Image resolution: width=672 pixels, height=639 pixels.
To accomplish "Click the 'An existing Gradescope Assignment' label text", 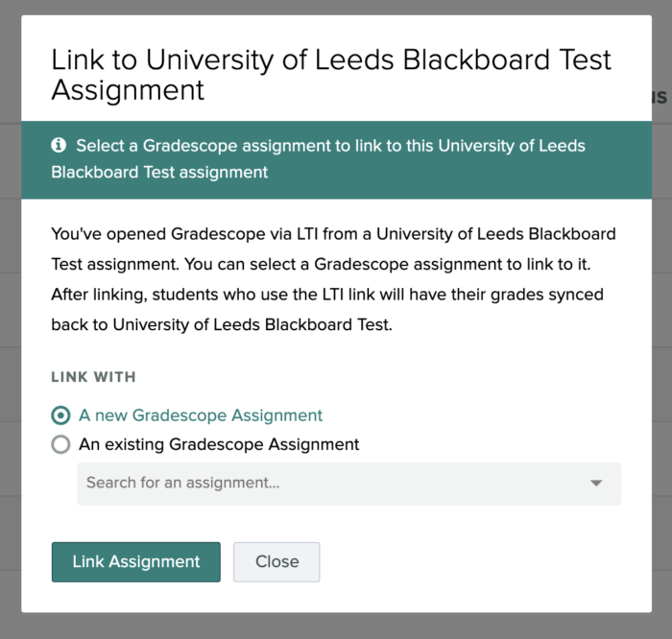I will coord(219,444).
